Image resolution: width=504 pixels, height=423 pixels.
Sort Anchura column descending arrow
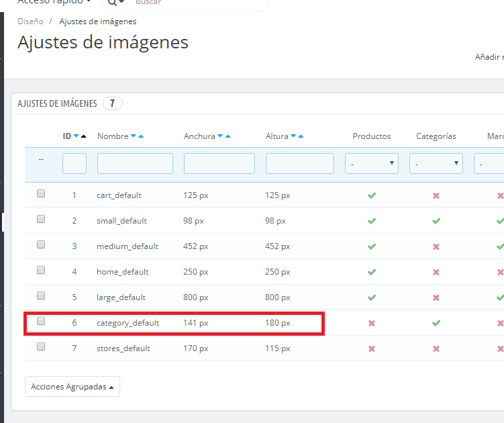point(220,136)
